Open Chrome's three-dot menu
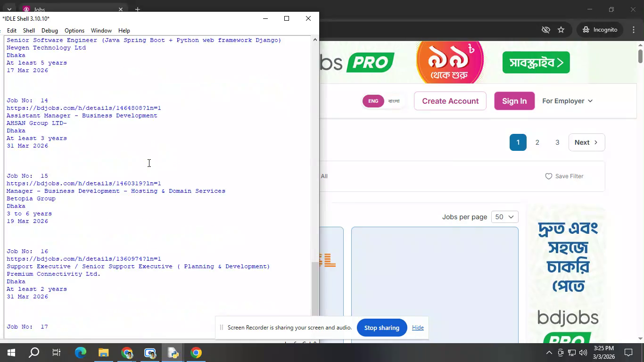The width and height of the screenshot is (644, 362). pyautogui.click(x=634, y=30)
